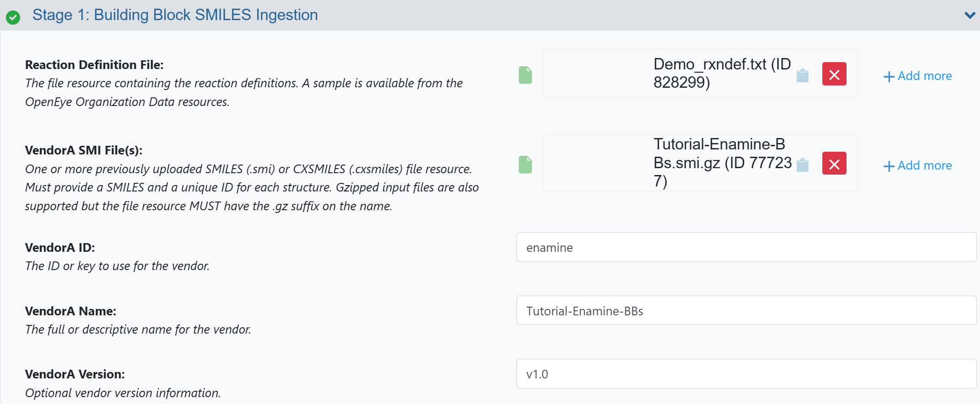Add more VendorA SMI files

pyautogui.click(x=924, y=165)
